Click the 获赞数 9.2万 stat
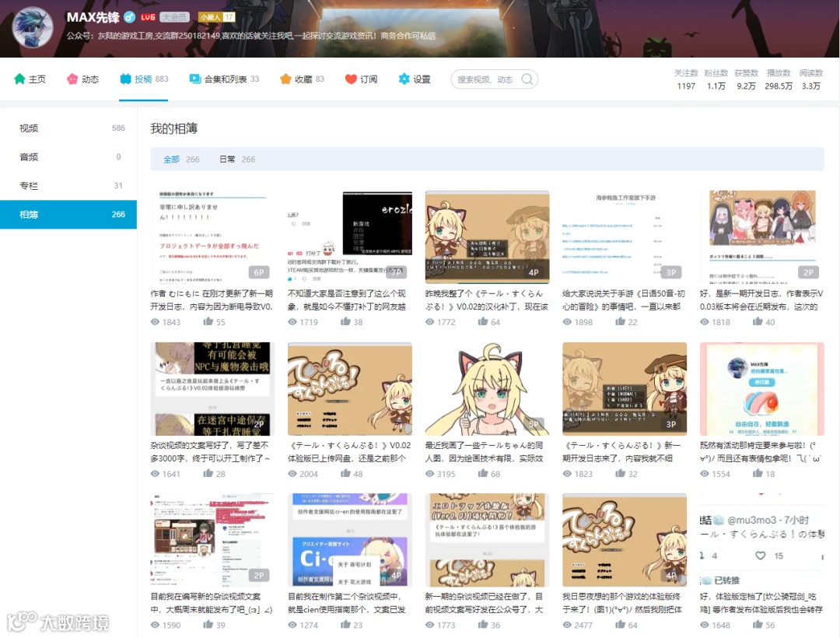840x638 pixels. click(x=746, y=79)
